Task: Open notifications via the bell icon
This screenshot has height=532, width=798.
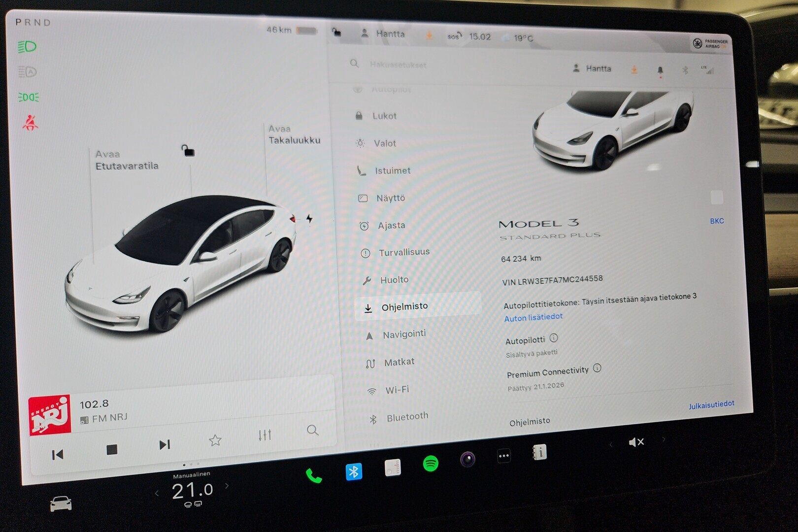Action: (x=661, y=70)
